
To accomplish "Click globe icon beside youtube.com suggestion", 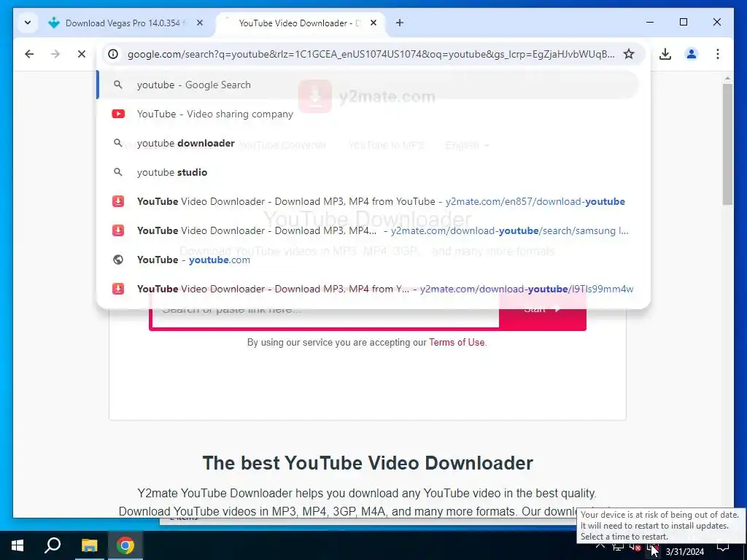I will point(118,260).
